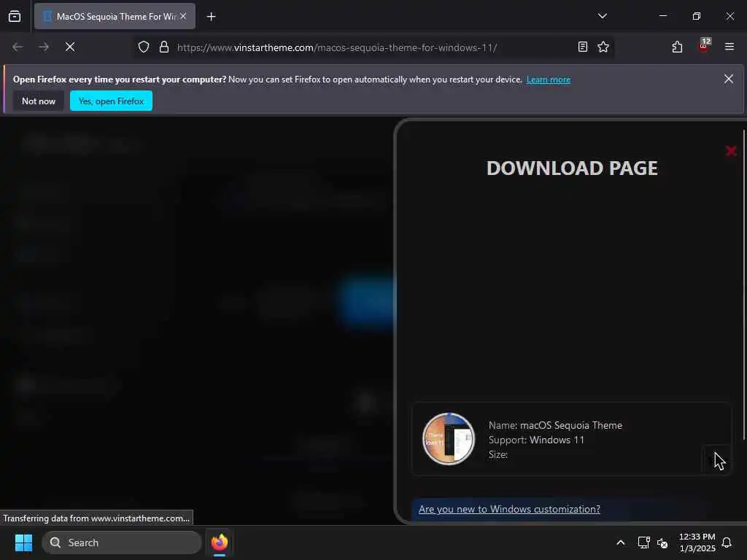The image size is (747, 560).
Task: Bookmark this page with star icon
Action: click(x=603, y=47)
